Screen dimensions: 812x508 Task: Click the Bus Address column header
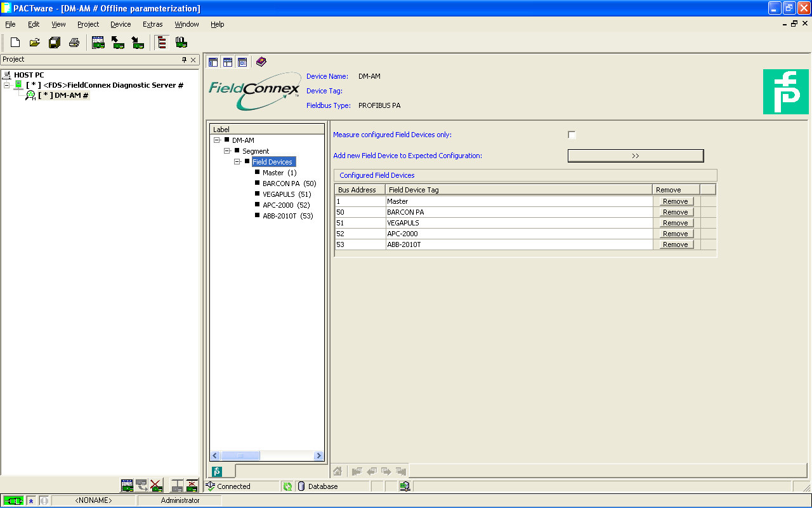tap(360, 189)
